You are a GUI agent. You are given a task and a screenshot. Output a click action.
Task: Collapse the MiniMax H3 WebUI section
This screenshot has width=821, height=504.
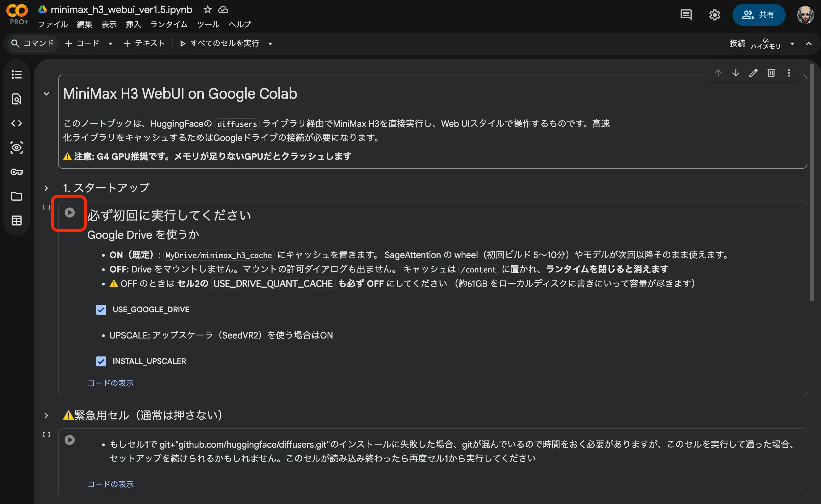point(46,94)
